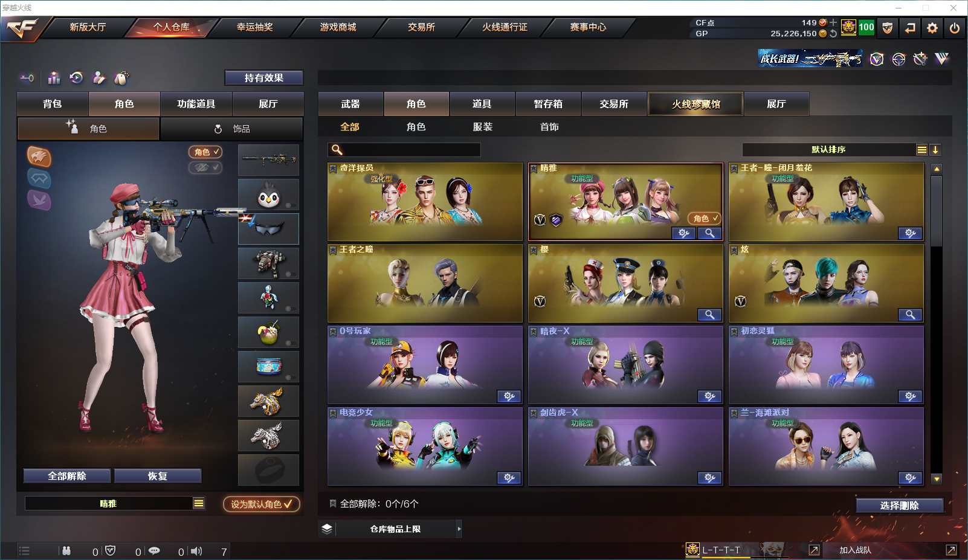Open gear settings icon on 0号玩家 card
The height and width of the screenshot is (560, 968).
tap(509, 396)
